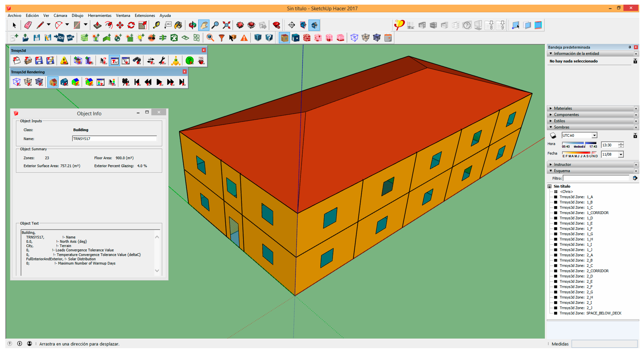Click the Trnsys3d warning triangle icon
Viewport: 644px width, 354px height.
tap(64, 60)
